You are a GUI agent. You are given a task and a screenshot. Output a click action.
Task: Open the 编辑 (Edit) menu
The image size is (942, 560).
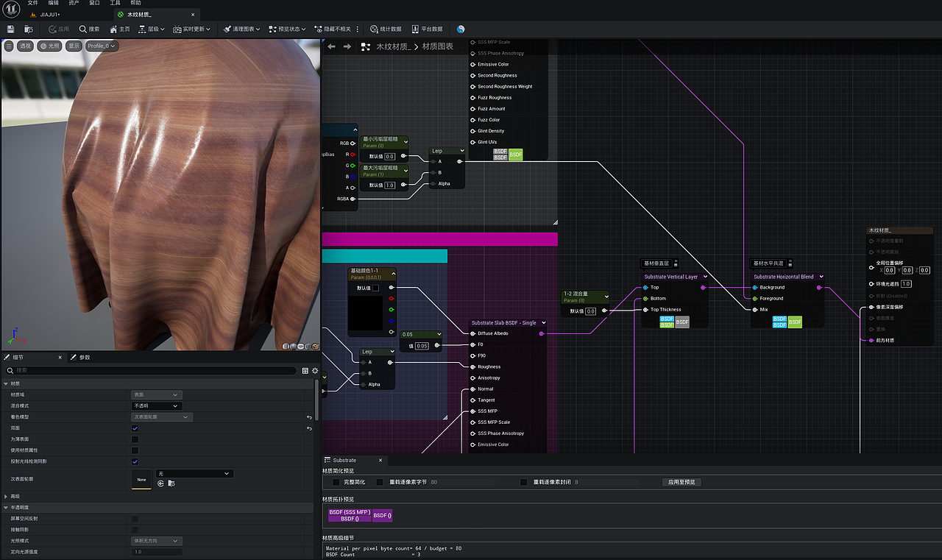coord(53,3)
